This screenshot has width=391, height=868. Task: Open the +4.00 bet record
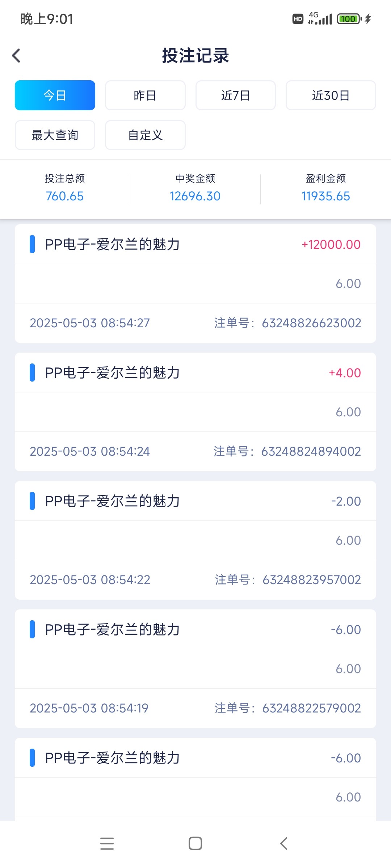click(195, 373)
